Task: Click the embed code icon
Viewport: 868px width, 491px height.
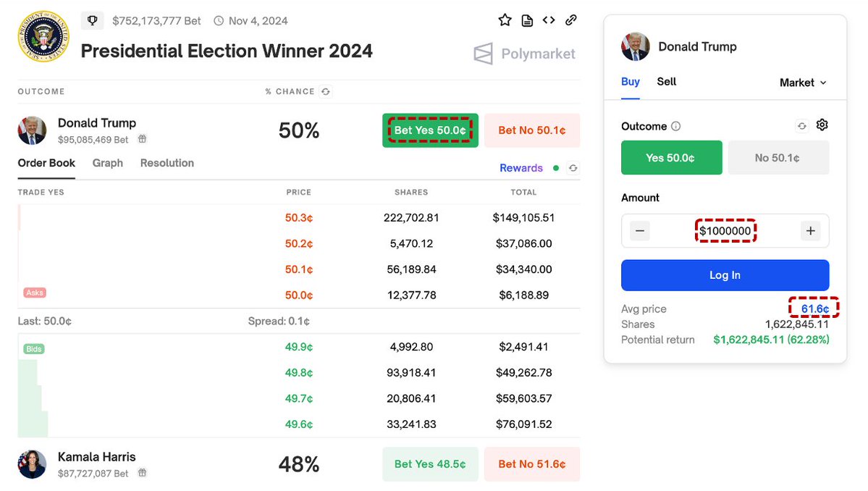Action: (x=549, y=20)
